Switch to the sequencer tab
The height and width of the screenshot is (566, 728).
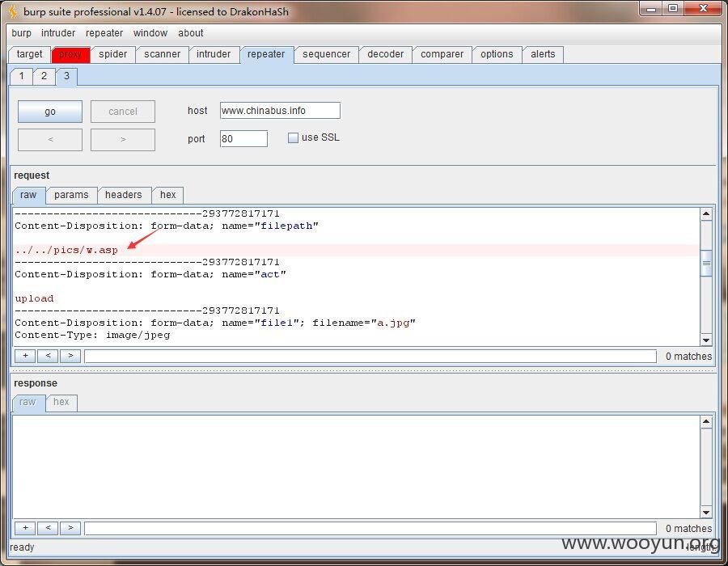click(x=327, y=54)
